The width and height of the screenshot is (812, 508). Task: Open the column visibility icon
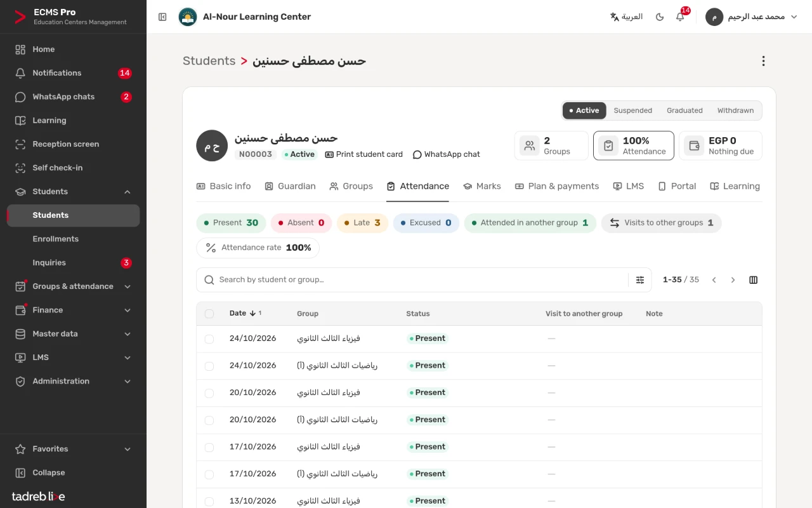[x=754, y=280]
